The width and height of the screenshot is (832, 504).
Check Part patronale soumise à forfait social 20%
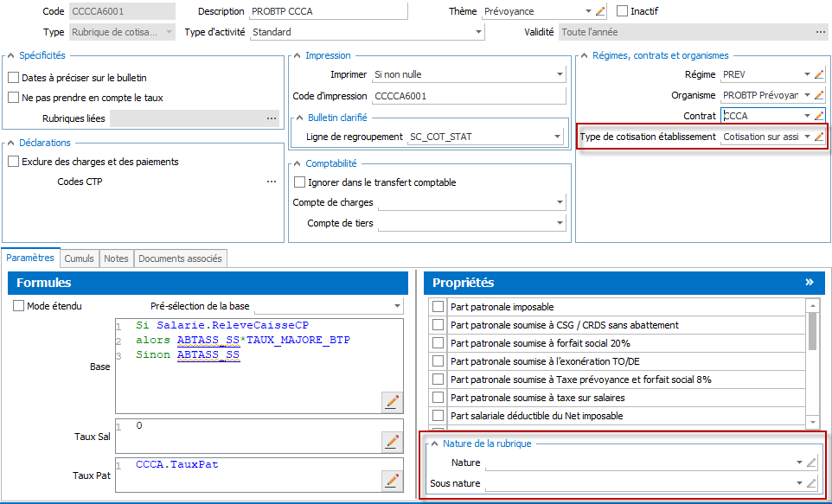click(438, 343)
